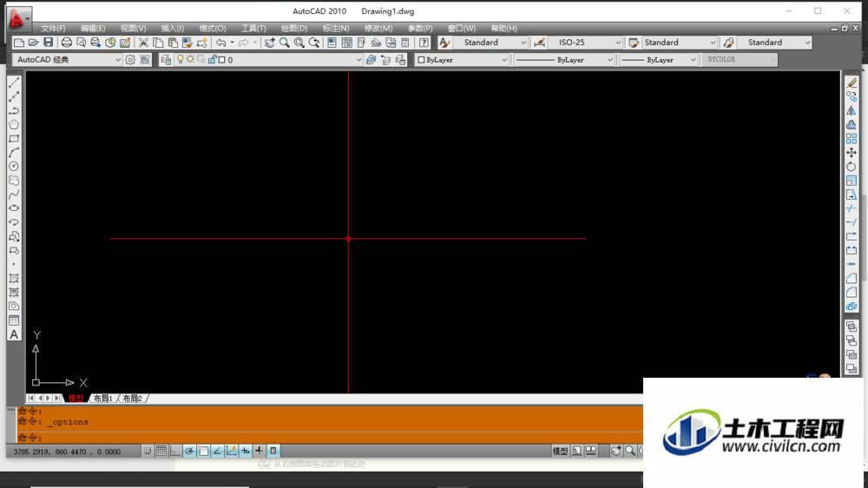Click the Save icon
868x488 pixels.
(x=48, y=43)
